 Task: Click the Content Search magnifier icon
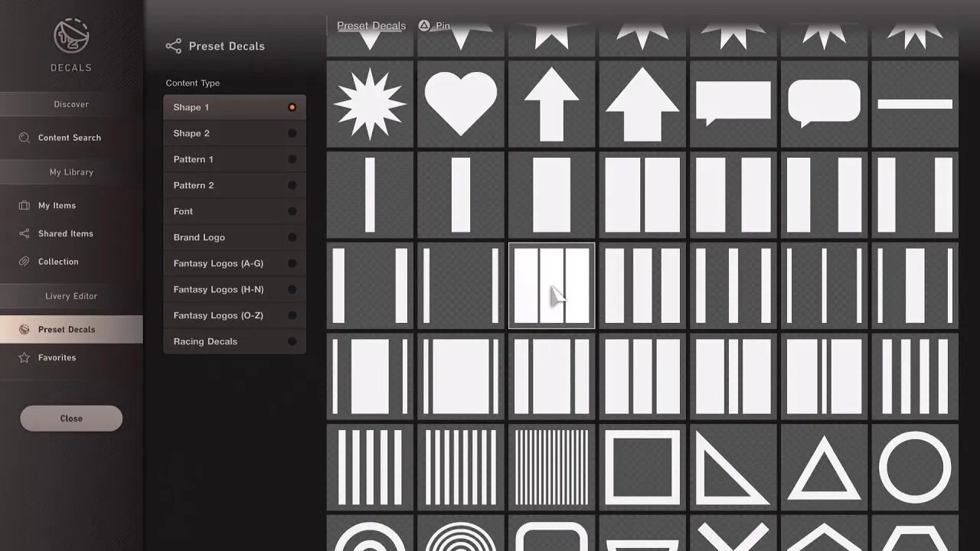[x=24, y=138]
